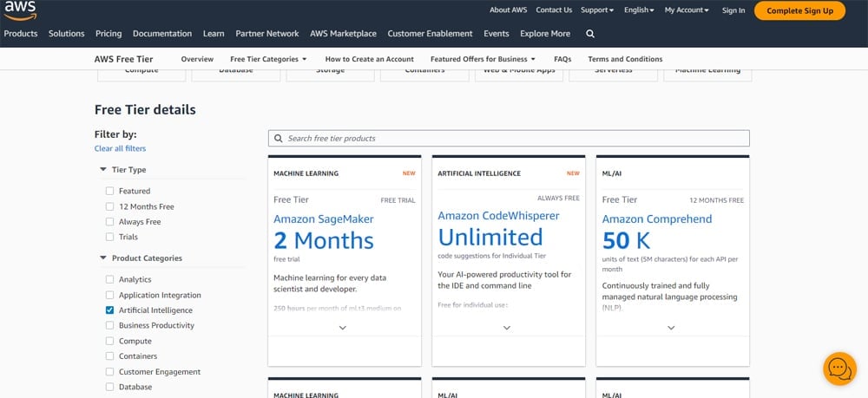This screenshot has width=868, height=398.
Task: Click the AWS logo
Action: (21, 10)
